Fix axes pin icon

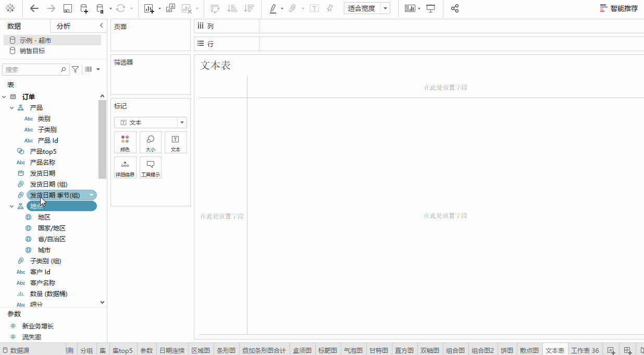pos(330,8)
